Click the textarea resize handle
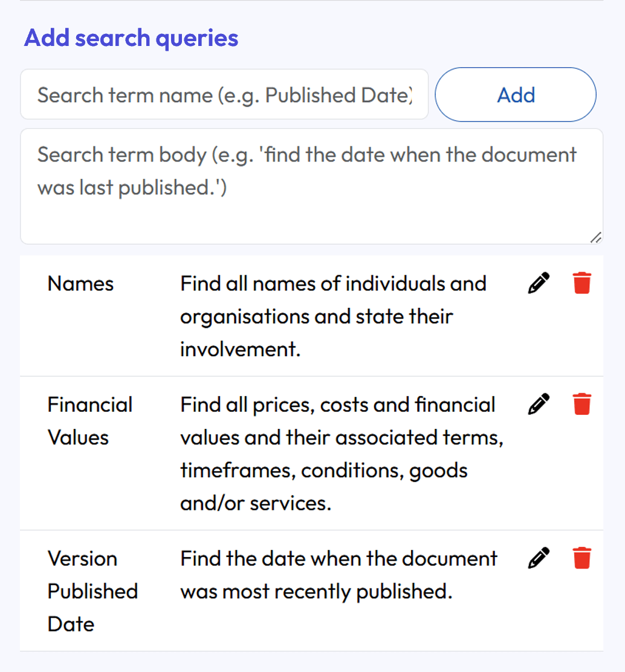Viewport: 625px width, 672px height. [x=596, y=237]
